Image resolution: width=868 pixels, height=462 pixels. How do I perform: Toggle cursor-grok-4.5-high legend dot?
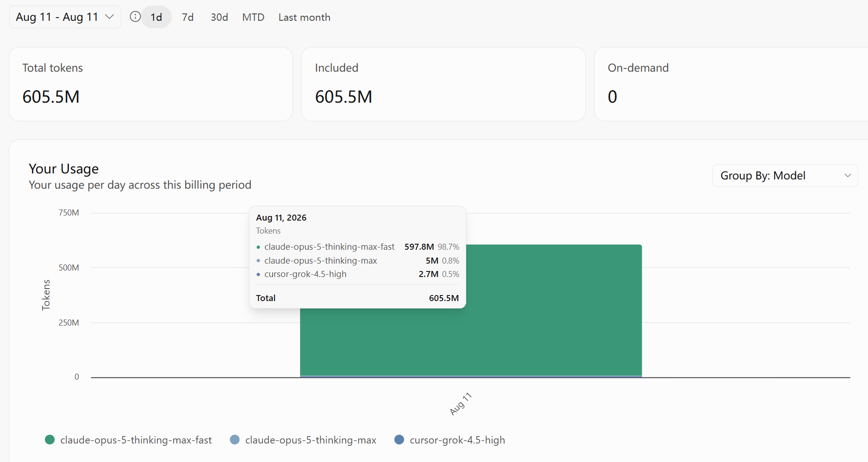point(399,439)
